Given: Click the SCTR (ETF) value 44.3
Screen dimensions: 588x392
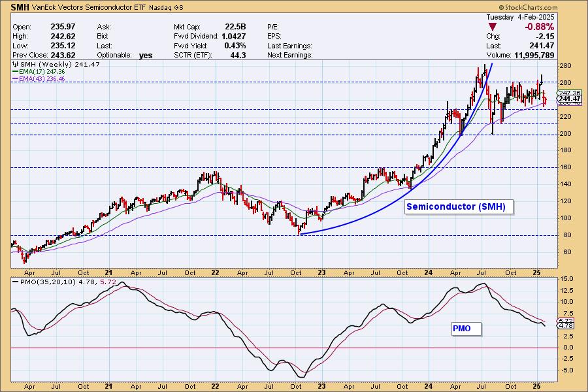Looking at the screenshot, I should pyautogui.click(x=238, y=55).
